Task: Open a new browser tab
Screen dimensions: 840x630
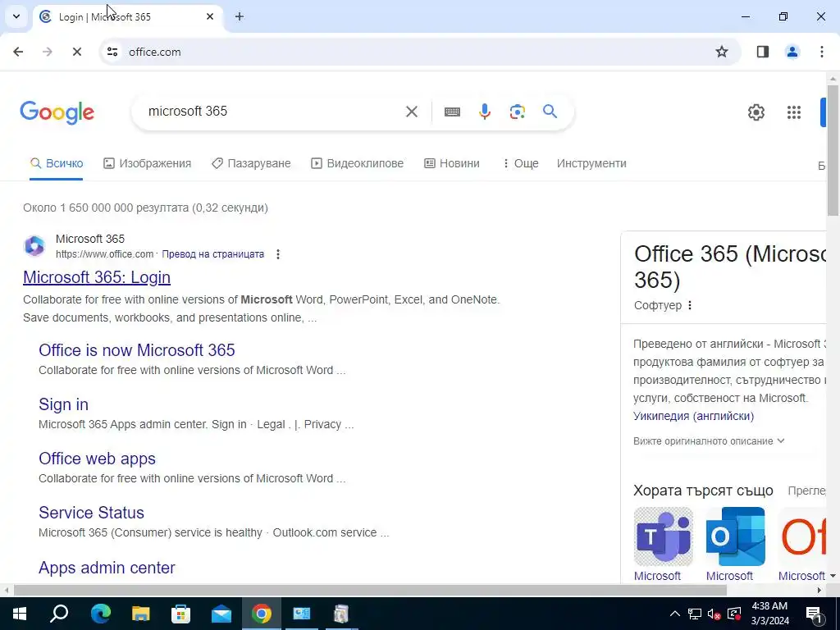Action: click(x=240, y=16)
